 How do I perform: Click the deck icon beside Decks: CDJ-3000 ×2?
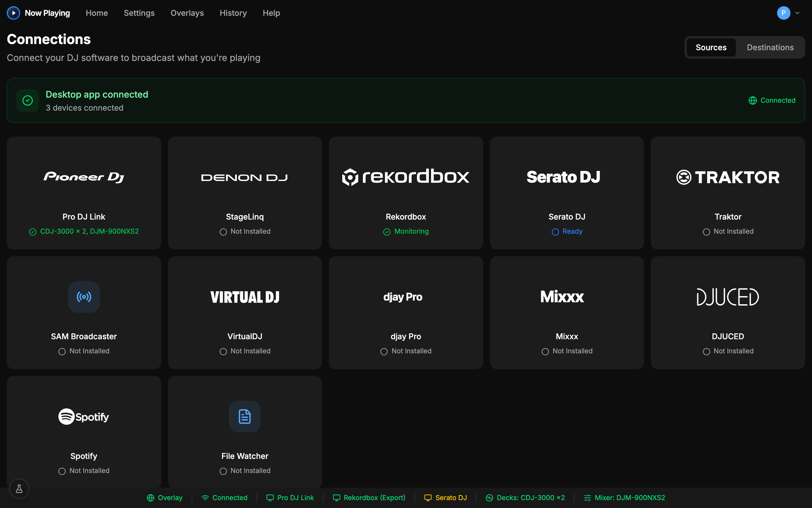point(489,498)
